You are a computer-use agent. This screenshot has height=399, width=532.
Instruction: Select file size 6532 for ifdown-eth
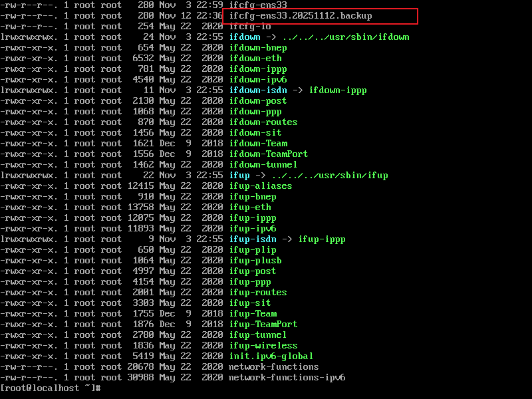tap(143, 59)
